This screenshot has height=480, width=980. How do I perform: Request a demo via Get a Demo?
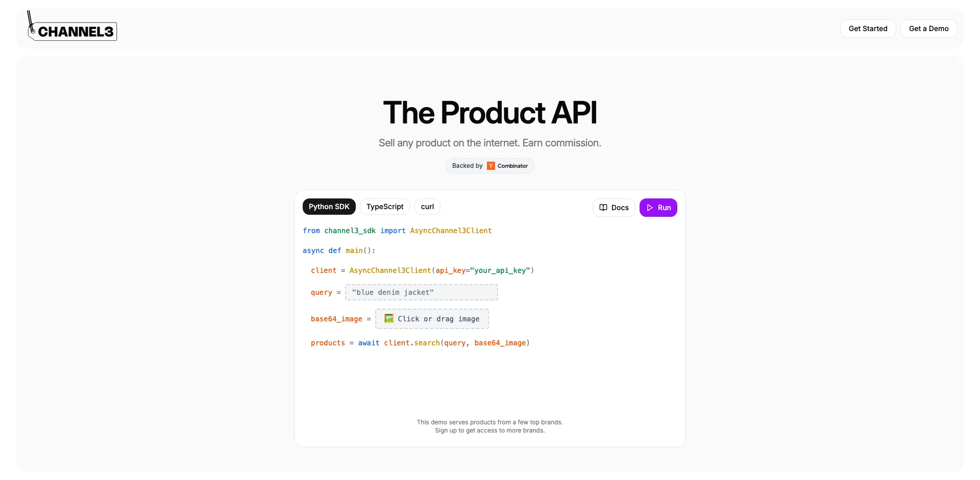[x=928, y=29]
